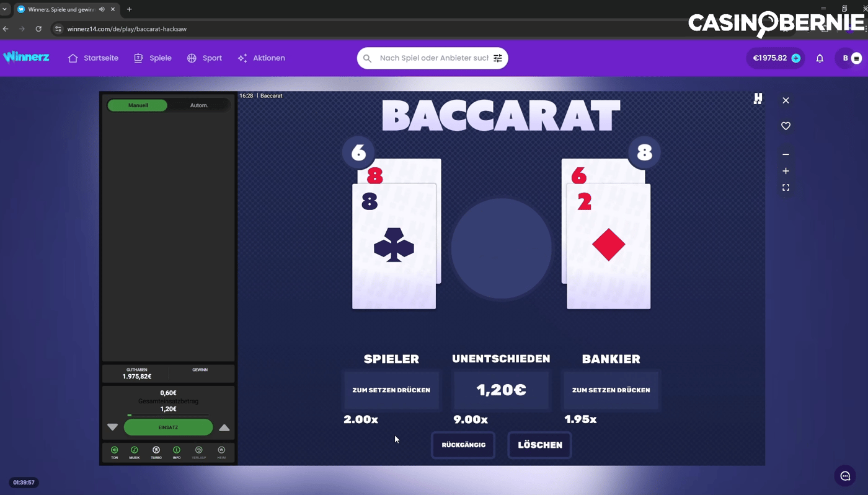Decrease bet with the down arrow
Viewport: 868px width, 495px height.
(x=112, y=427)
